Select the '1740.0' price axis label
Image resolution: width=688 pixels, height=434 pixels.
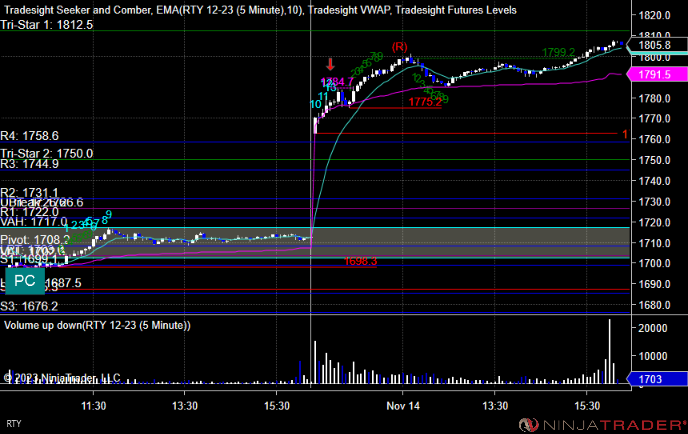click(654, 181)
